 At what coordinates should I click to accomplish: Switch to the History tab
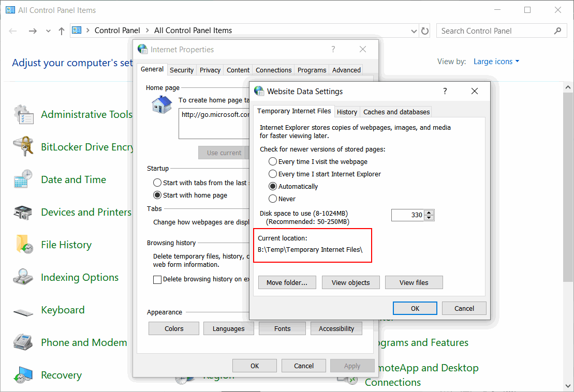coord(347,112)
